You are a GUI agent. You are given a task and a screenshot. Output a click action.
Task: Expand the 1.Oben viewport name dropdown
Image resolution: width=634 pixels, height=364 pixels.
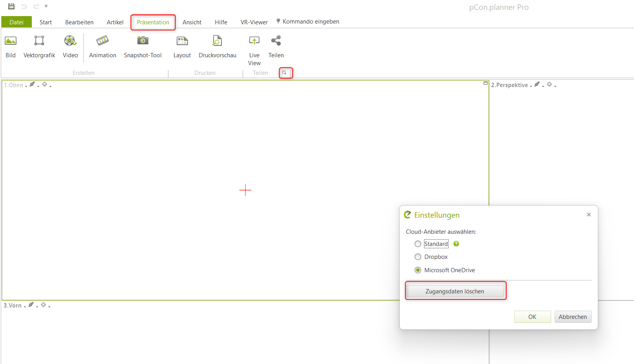click(x=15, y=85)
